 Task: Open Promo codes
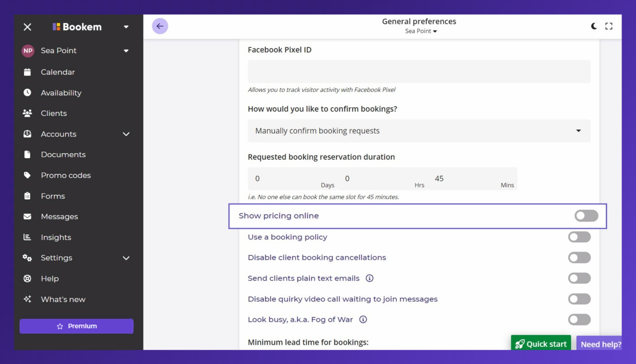(x=66, y=175)
